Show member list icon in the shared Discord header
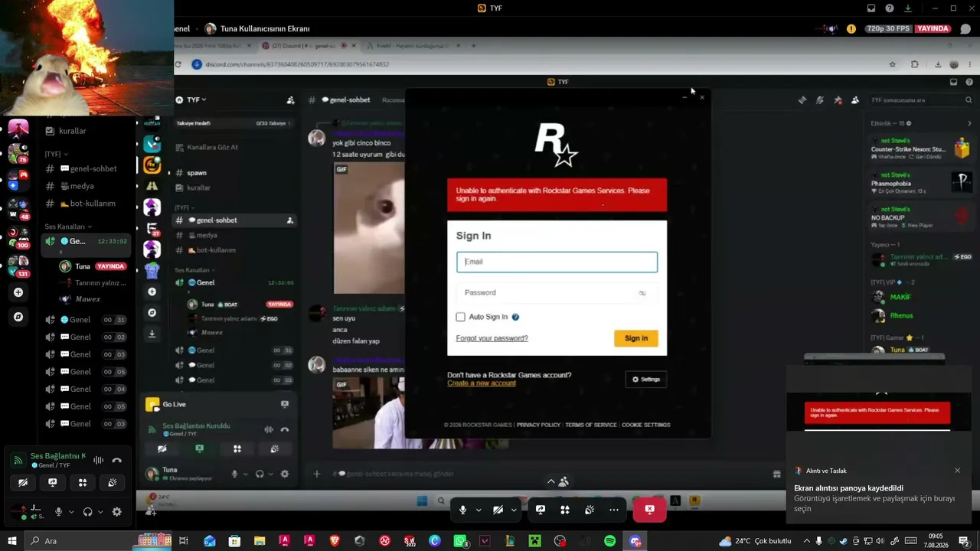The height and width of the screenshot is (551, 980). (855, 100)
